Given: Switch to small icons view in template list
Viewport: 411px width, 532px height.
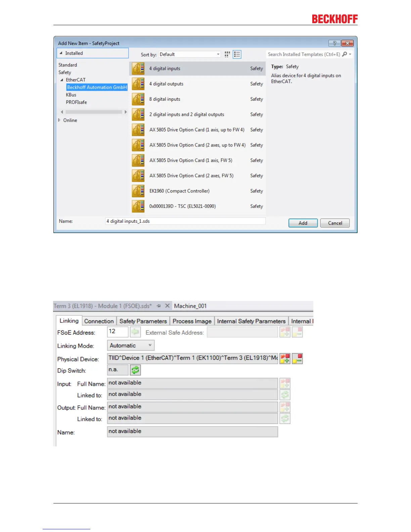Looking at the screenshot, I should [227, 54].
